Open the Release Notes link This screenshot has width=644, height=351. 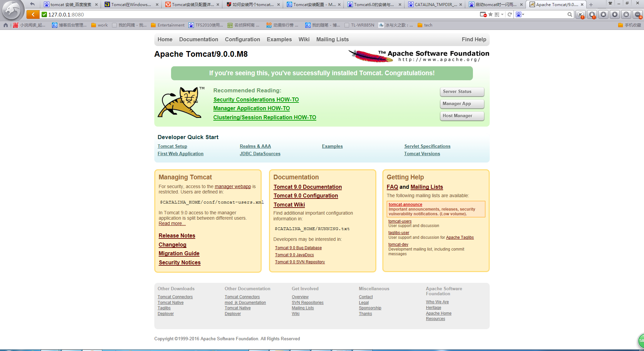pyautogui.click(x=177, y=235)
